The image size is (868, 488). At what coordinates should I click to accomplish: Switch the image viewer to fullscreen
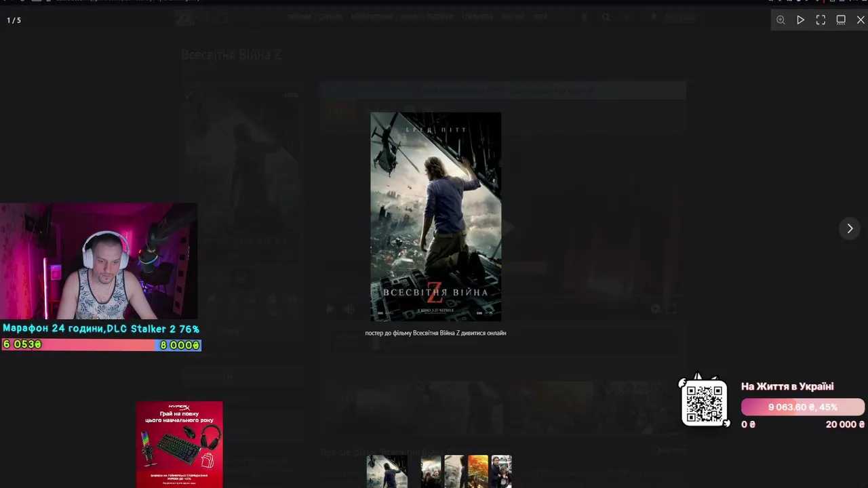[821, 20]
